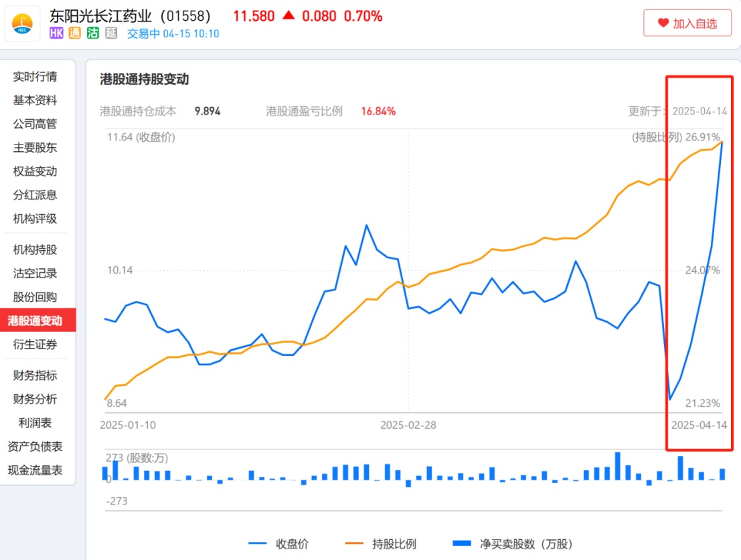Image resolution: width=741 pixels, height=560 pixels.
Task: Click the purple HK badge icon
Action: pyautogui.click(x=56, y=33)
